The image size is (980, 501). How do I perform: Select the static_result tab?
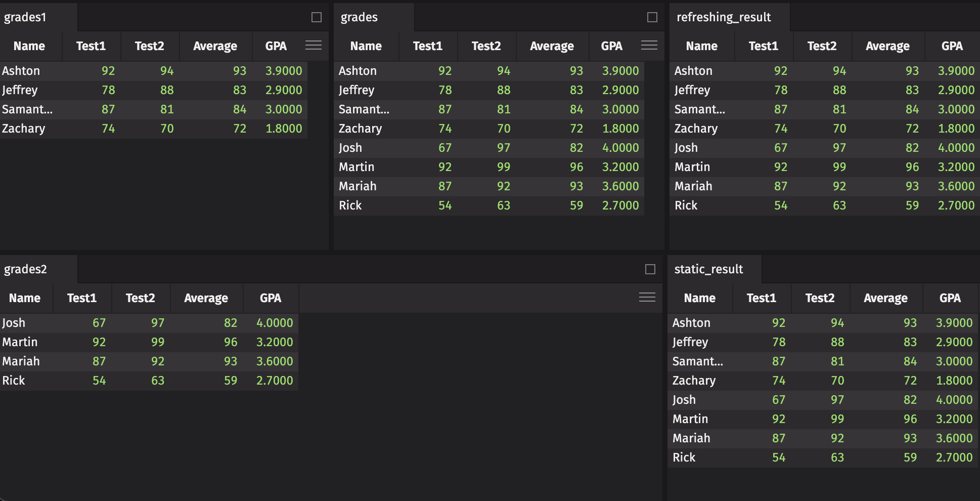(x=708, y=269)
